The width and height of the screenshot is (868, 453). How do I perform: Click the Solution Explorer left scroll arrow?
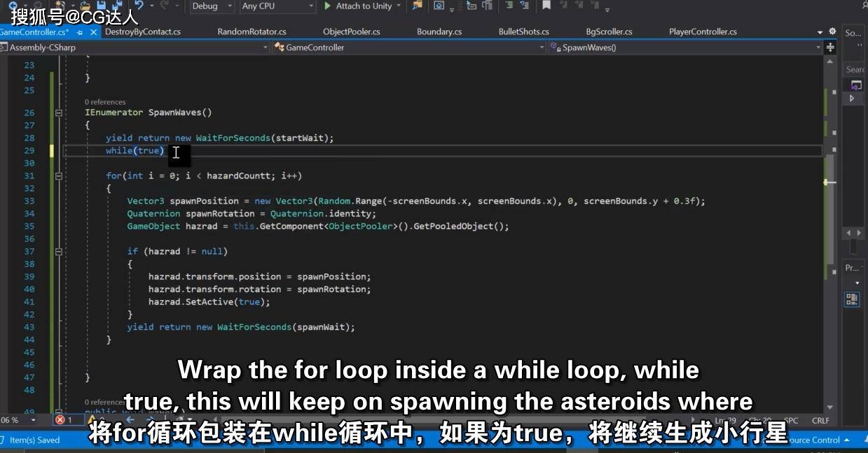[850, 232]
